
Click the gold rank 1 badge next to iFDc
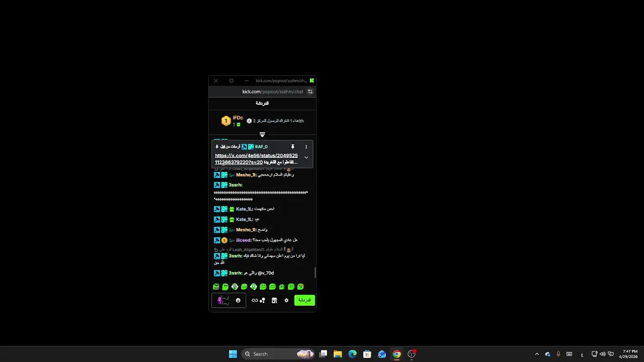point(226,121)
